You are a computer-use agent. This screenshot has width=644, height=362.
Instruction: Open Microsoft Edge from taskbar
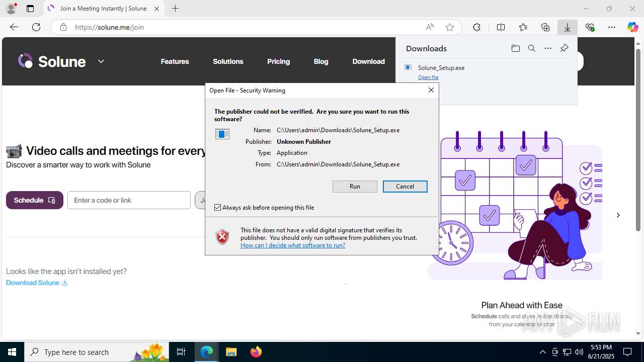point(207,352)
